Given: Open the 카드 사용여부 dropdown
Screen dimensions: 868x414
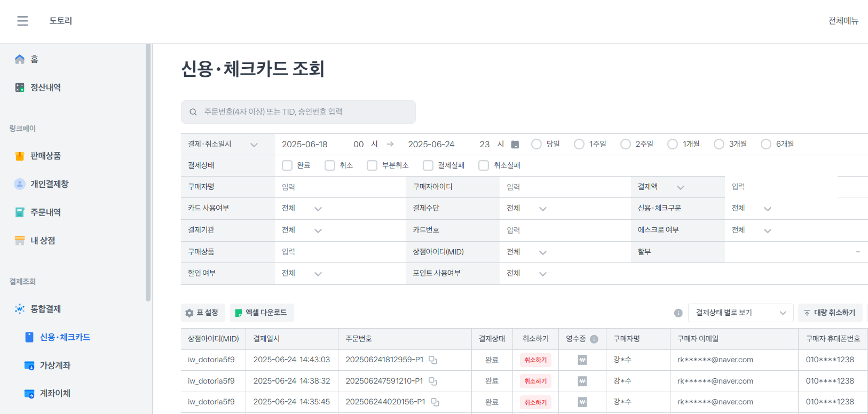Looking at the screenshot, I should [x=302, y=209].
